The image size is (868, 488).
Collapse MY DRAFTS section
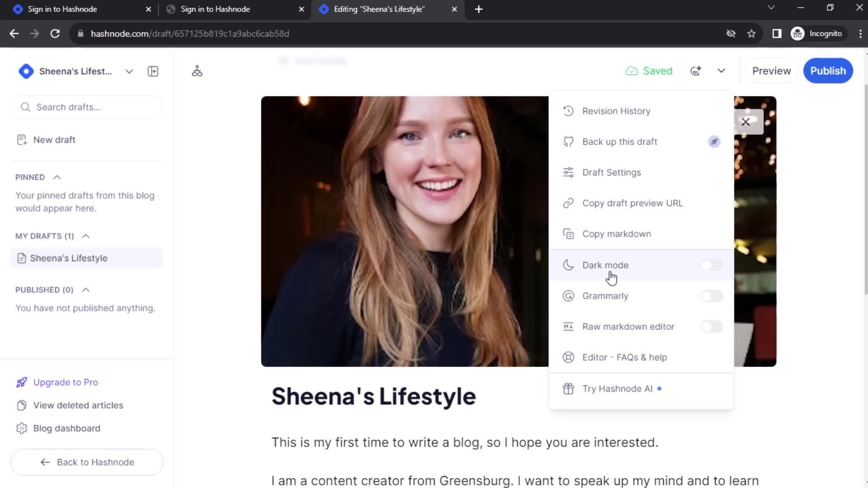click(85, 236)
